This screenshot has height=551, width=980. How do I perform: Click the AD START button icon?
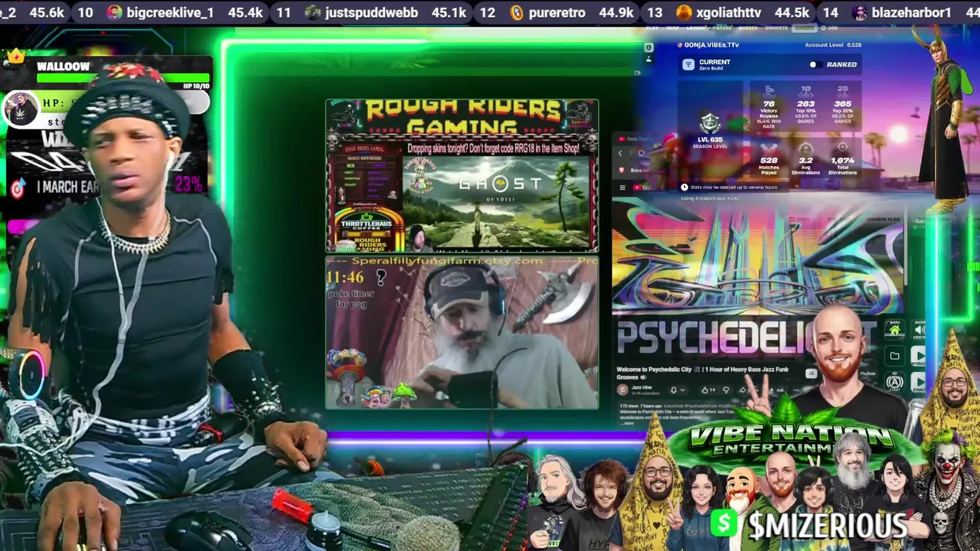click(894, 381)
